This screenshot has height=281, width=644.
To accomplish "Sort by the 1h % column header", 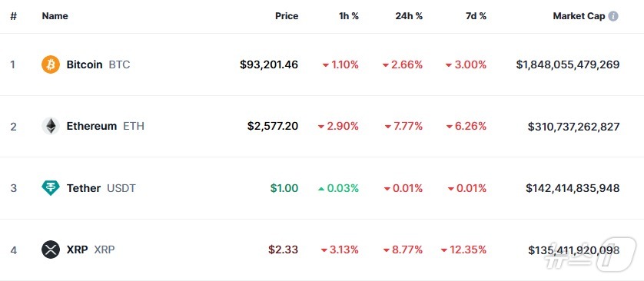I will tap(349, 16).
